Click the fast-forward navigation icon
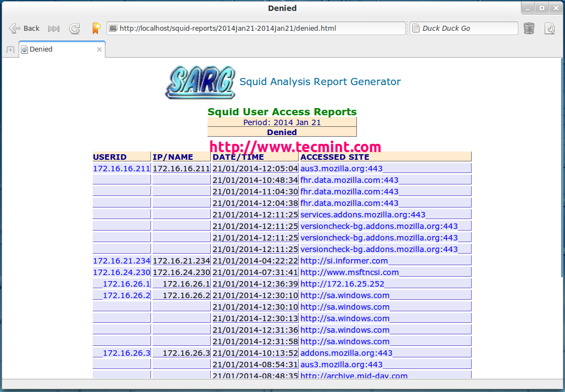This screenshot has width=565, height=392. tap(54, 29)
